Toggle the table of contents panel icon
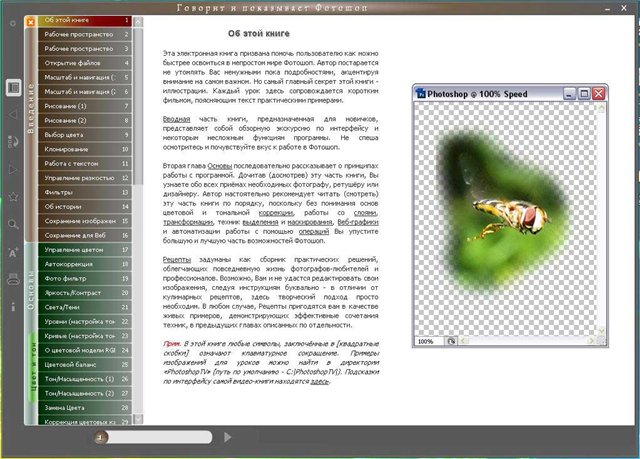 13,87
